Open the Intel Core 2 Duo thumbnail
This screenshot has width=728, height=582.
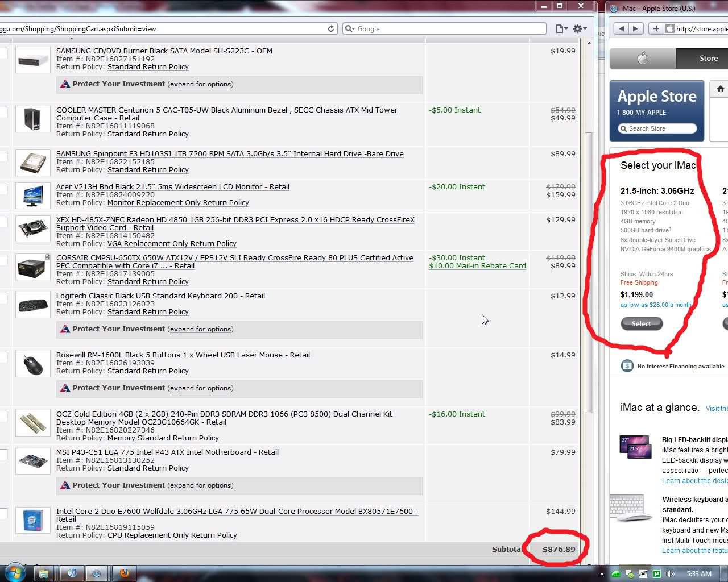[x=33, y=521]
